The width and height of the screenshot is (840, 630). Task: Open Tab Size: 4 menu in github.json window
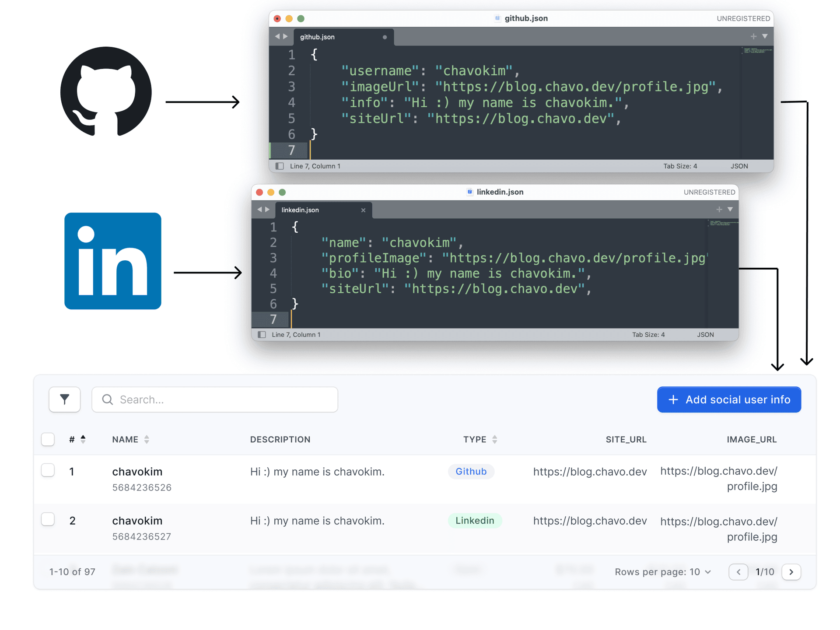click(x=680, y=166)
